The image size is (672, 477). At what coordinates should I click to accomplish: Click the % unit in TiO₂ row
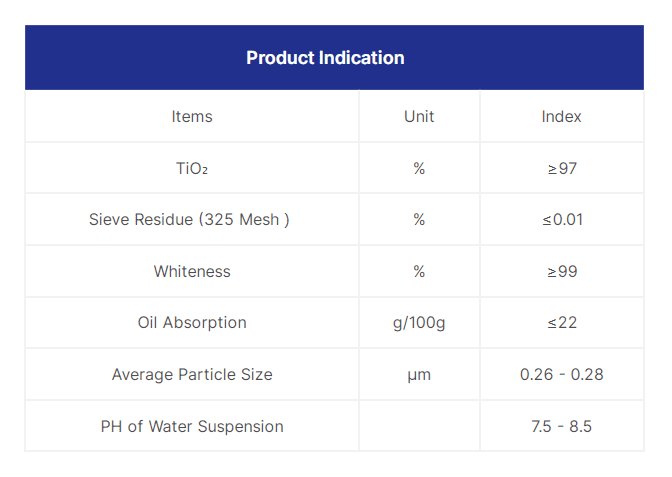pos(419,168)
